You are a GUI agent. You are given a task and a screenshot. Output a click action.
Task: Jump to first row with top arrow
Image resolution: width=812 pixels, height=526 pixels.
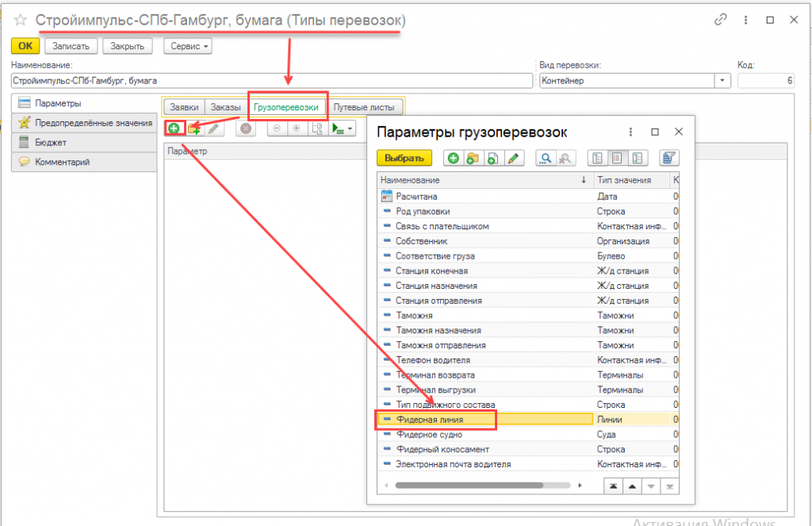point(613,486)
